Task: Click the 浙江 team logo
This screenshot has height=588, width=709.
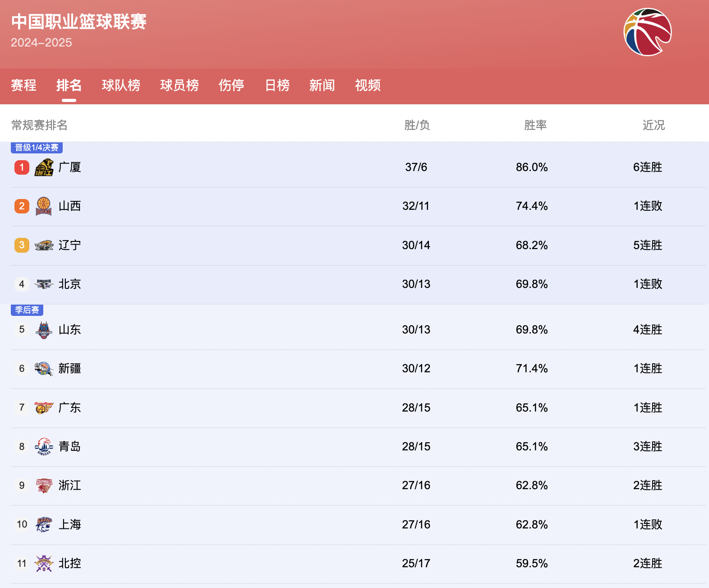Action: click(x=44, y=486)
